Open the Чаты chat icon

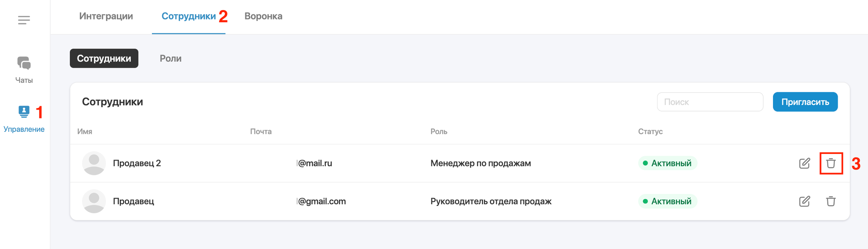(x=24, y=63)
